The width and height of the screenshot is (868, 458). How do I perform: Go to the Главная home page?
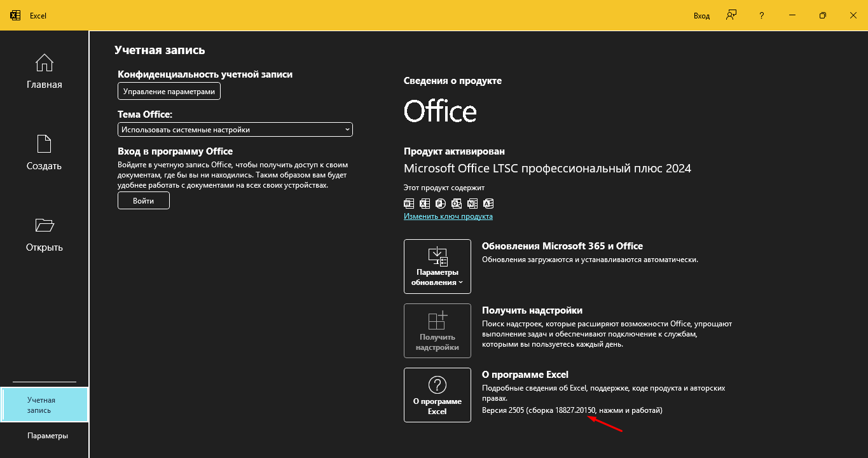tap(45, 71)
